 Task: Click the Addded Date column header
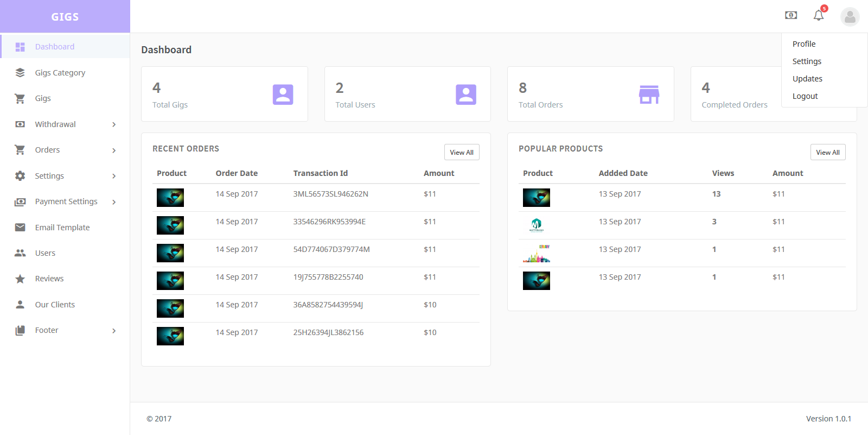pyautogui.click(x=623, y=173)
